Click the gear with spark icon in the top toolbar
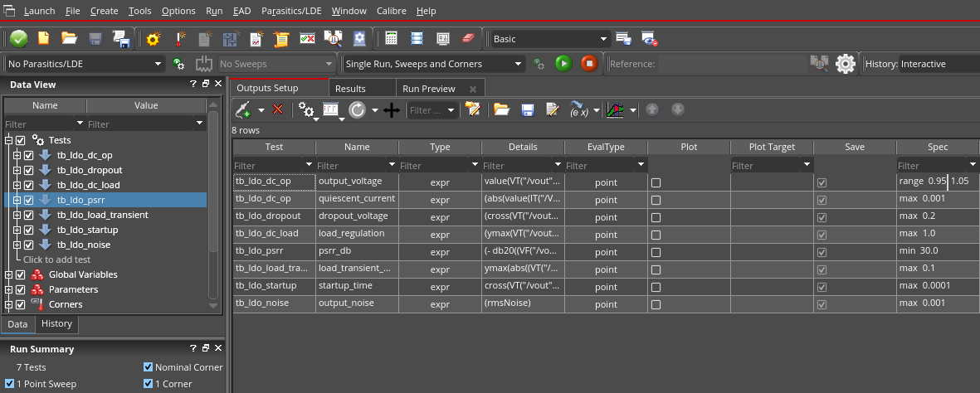 (x=154, y=39)
